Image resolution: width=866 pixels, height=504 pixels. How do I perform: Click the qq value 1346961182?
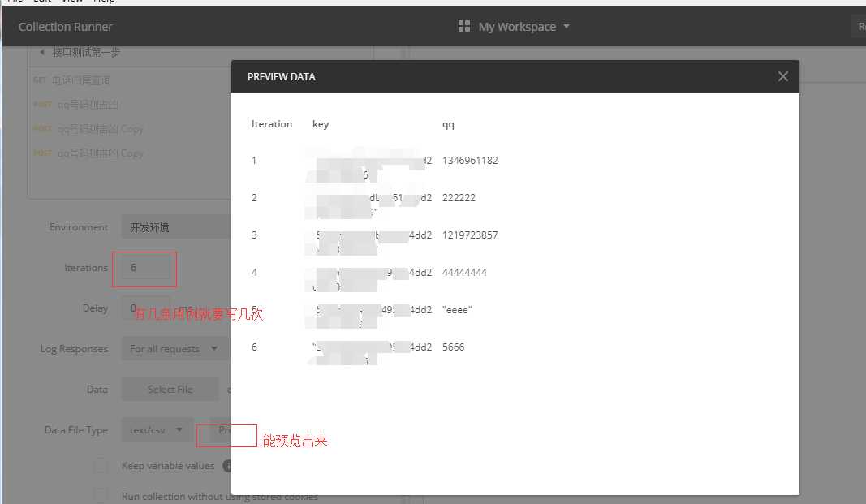470,161
